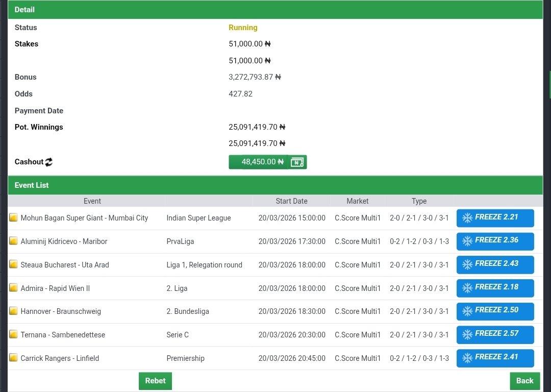Click Admira - Rapid Wien II event
The height and width of the screenshot is (392, 551).
tap(55, 288)
